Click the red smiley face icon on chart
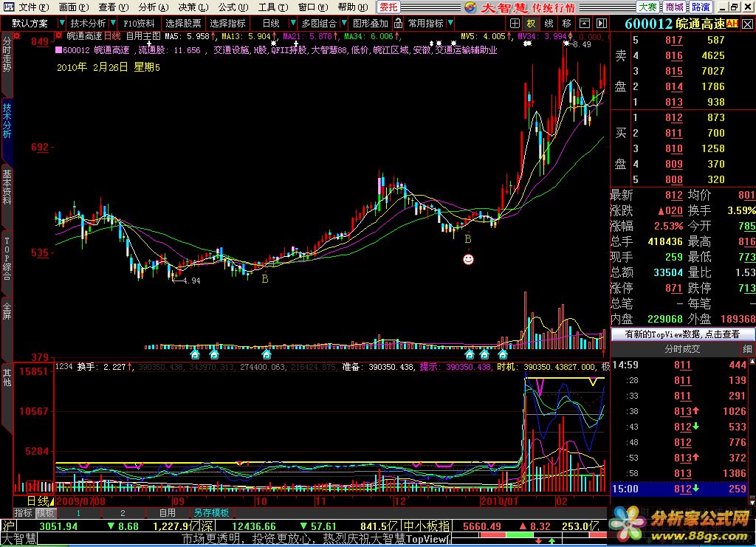The image size is (756, 547). pyautogui.click(x=468, y=259)
